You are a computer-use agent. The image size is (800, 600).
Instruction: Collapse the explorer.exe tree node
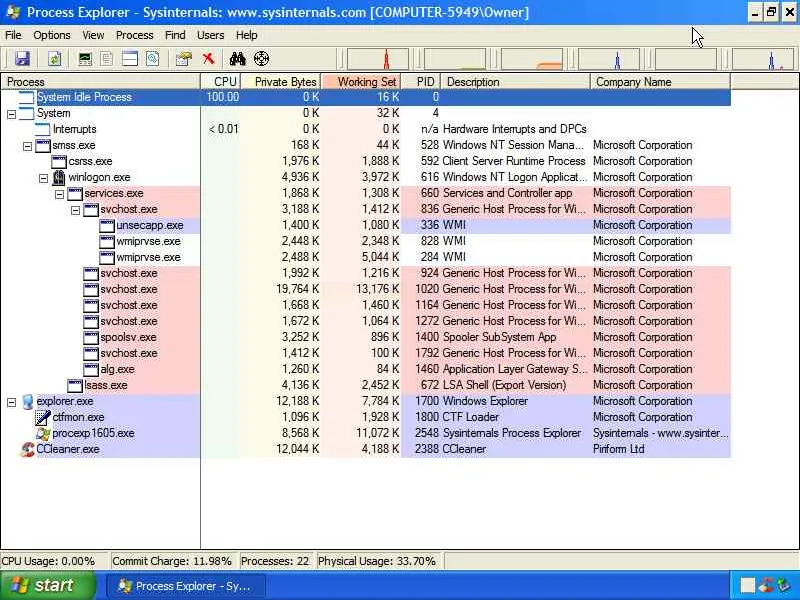point(11,402)
